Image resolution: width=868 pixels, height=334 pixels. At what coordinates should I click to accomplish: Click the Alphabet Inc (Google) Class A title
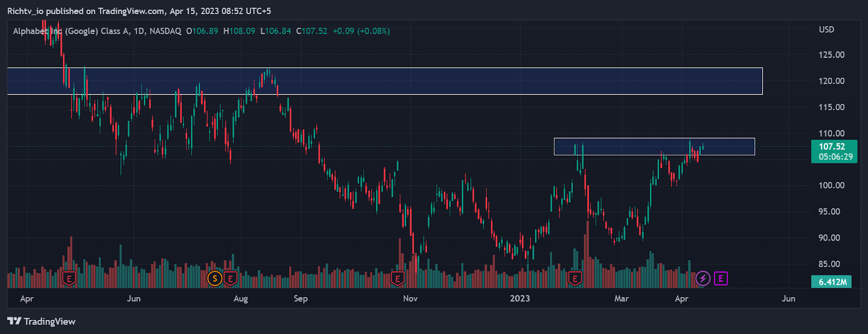(x=72, y=31)
